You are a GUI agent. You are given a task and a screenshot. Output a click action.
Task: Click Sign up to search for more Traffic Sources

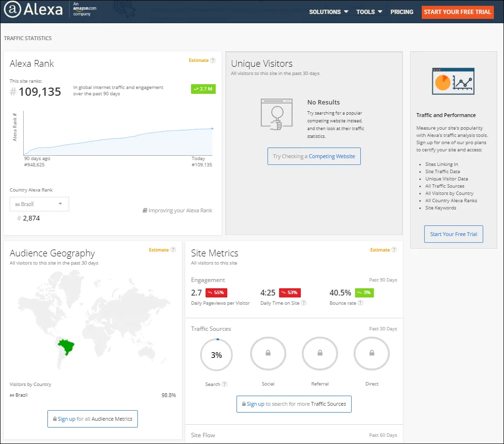(x=294, y=404)
